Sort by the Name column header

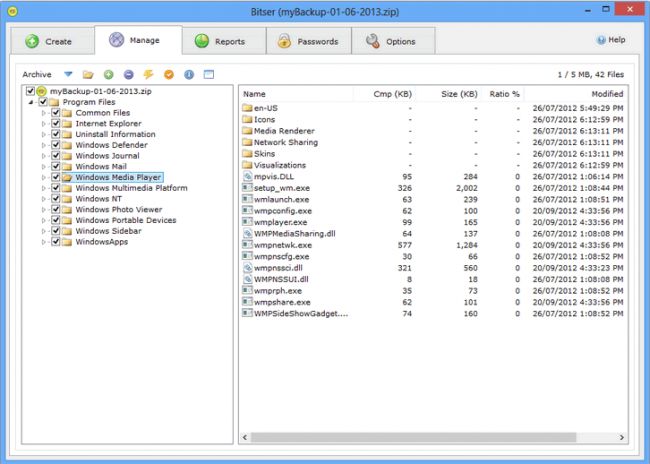(x=296, y=94)
